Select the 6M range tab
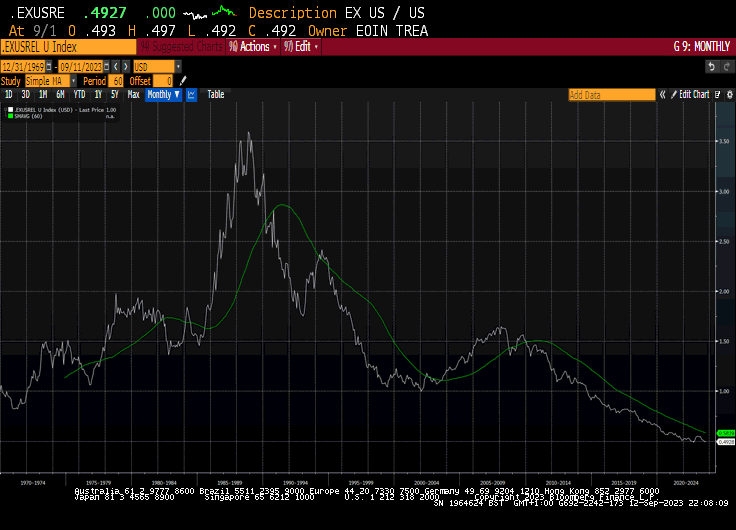Screen dimensions: 736x530 pos(60,95)
